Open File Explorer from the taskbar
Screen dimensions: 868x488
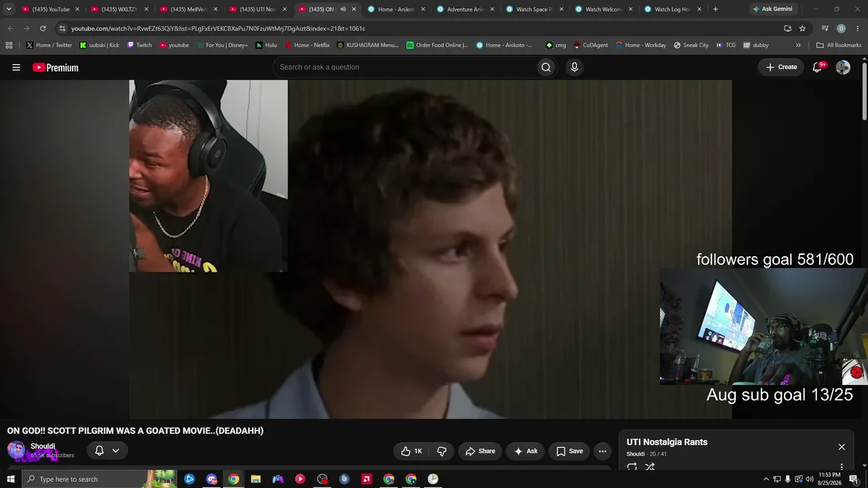click(256, 479)
